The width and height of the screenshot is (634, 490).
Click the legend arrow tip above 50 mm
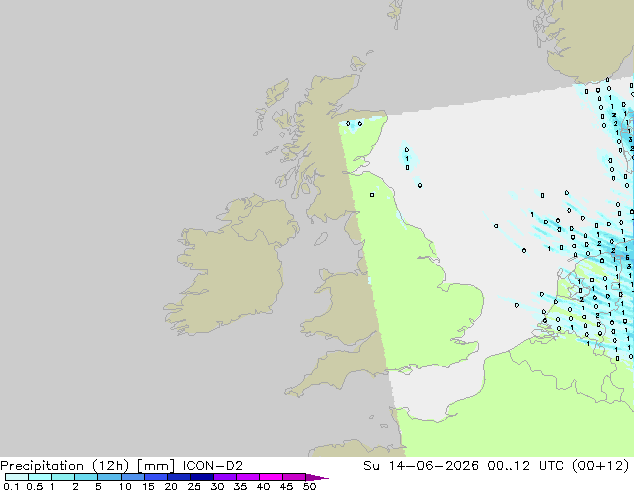317,477
